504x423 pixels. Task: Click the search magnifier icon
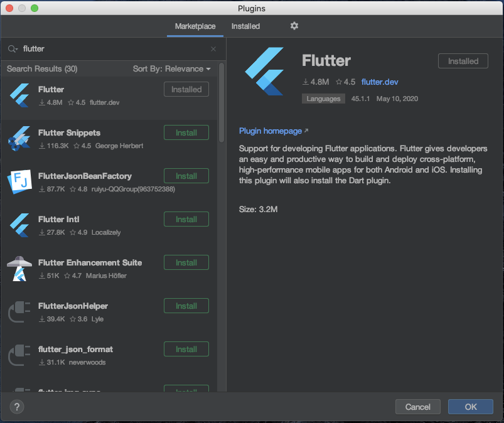(13, 49)
